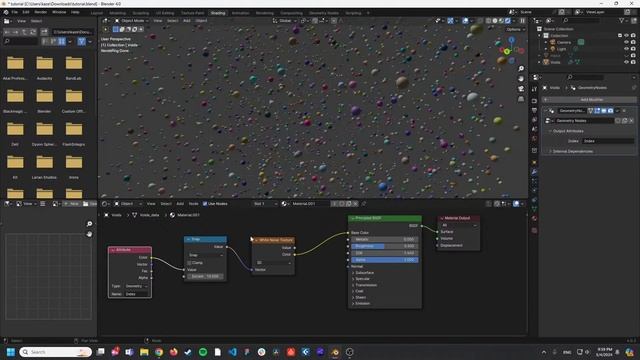640x360 pixels.
Task: Adjust the Roughness slider in Principled BSDF
Action: (384, 246)
